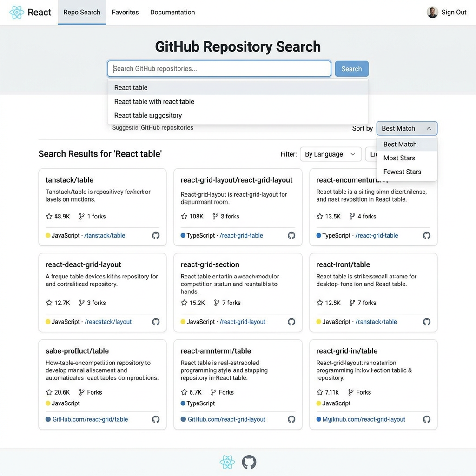Open GitHub icon on react-deact-grid-layout card
The width and height of the screenshot is (476, 476).
click(156, 322)
